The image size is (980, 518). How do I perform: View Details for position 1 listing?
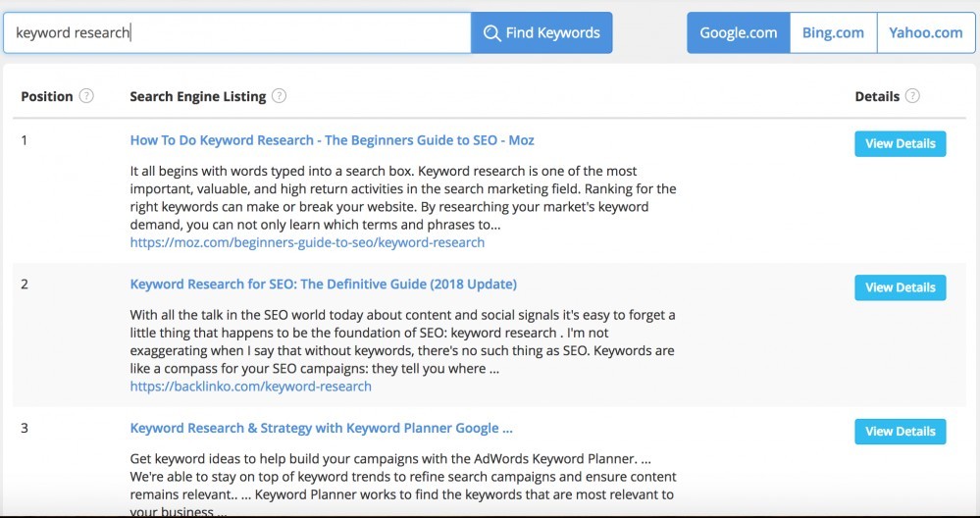(x=900, y=143)
